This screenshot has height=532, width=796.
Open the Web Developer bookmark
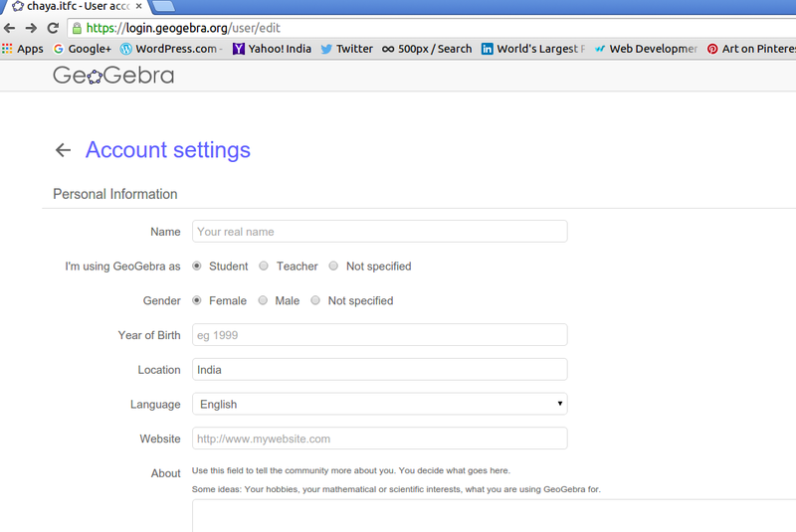point(646,49)
